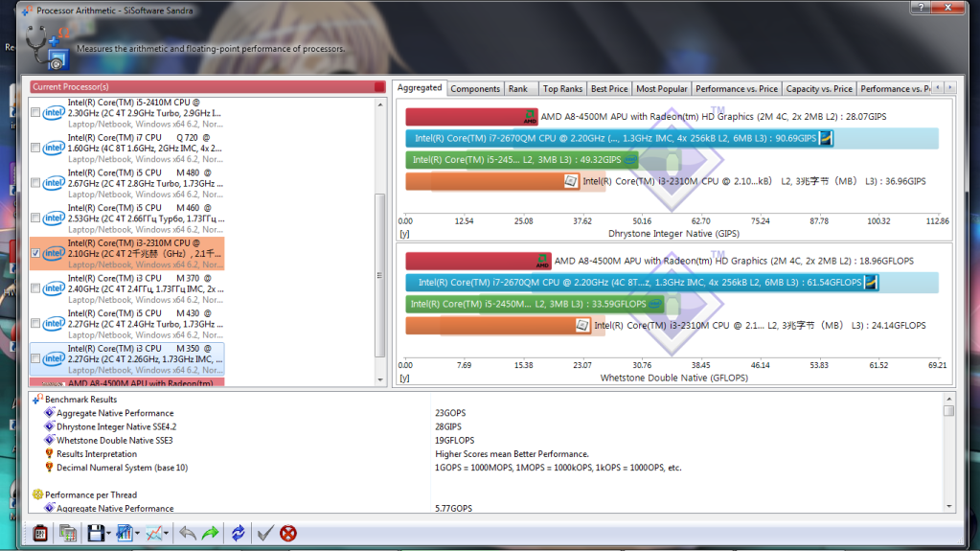
Task: Open the Top Ranks tab
Action: click(562, 89)
